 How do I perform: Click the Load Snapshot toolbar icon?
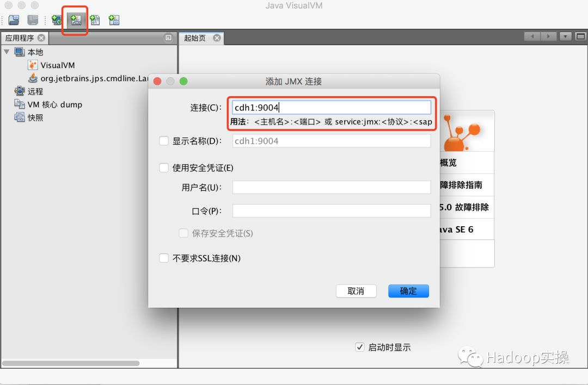pyautogui.click(x=14, y=20)
